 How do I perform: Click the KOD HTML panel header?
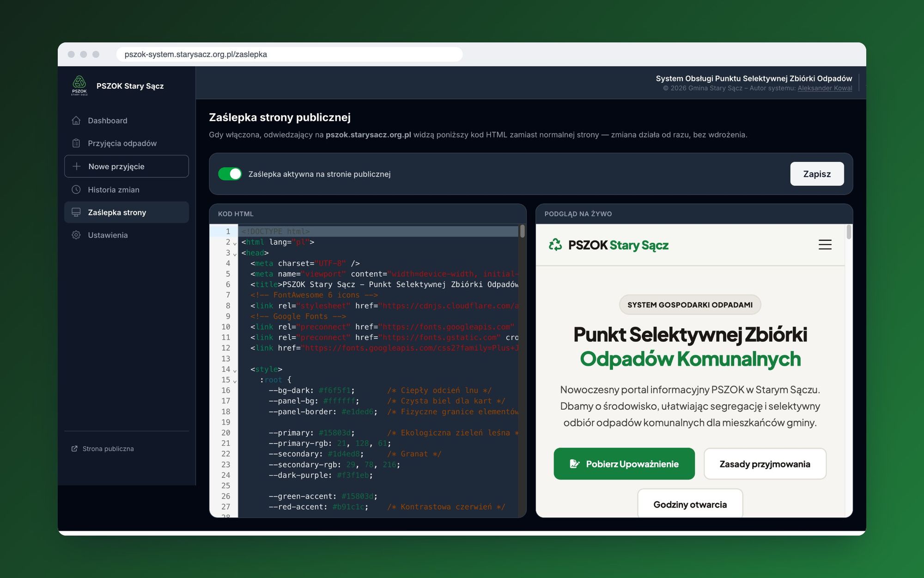(368, 214)
